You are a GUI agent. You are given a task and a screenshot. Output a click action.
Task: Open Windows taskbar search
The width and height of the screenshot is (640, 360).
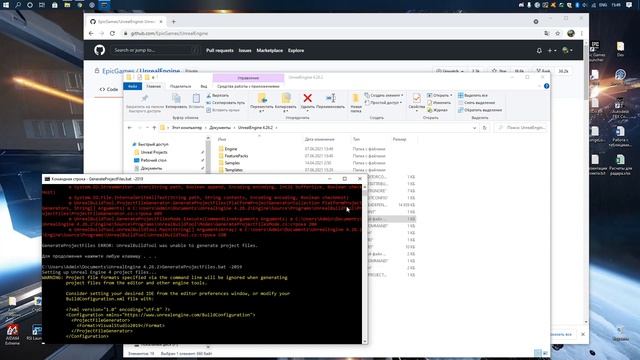[18, 5]
